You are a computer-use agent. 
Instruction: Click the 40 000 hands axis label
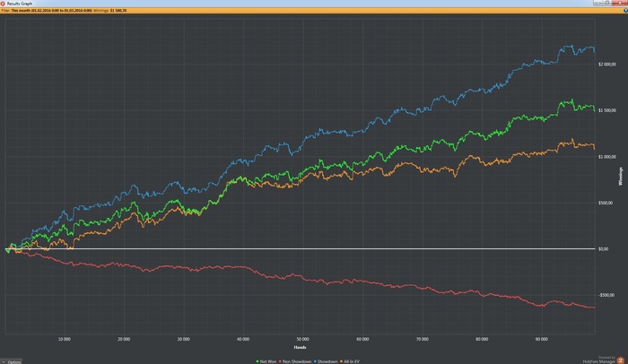point(243,339)
